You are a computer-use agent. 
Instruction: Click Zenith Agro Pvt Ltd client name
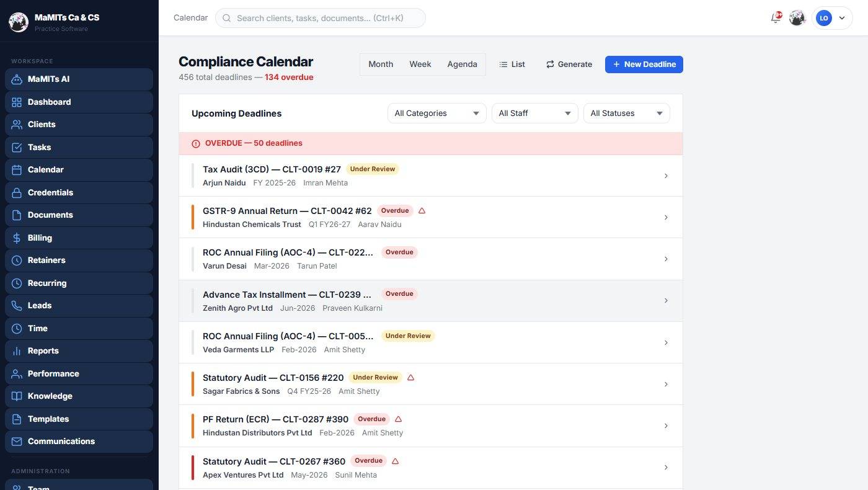point(237,308)
